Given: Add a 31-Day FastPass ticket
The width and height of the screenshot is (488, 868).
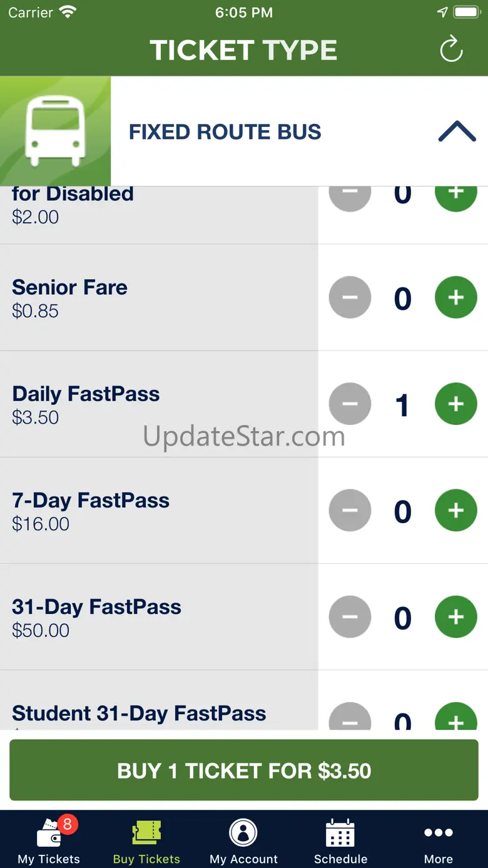Looking at the screenshot, I should click(455, 617).
